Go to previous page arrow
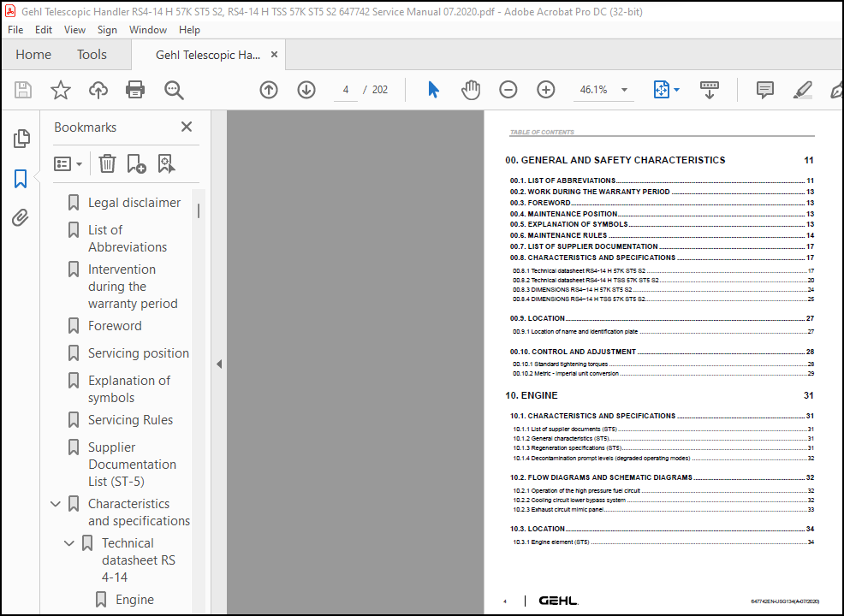The height and width of the screenshot is (616, 844). (x=269, y=90)
